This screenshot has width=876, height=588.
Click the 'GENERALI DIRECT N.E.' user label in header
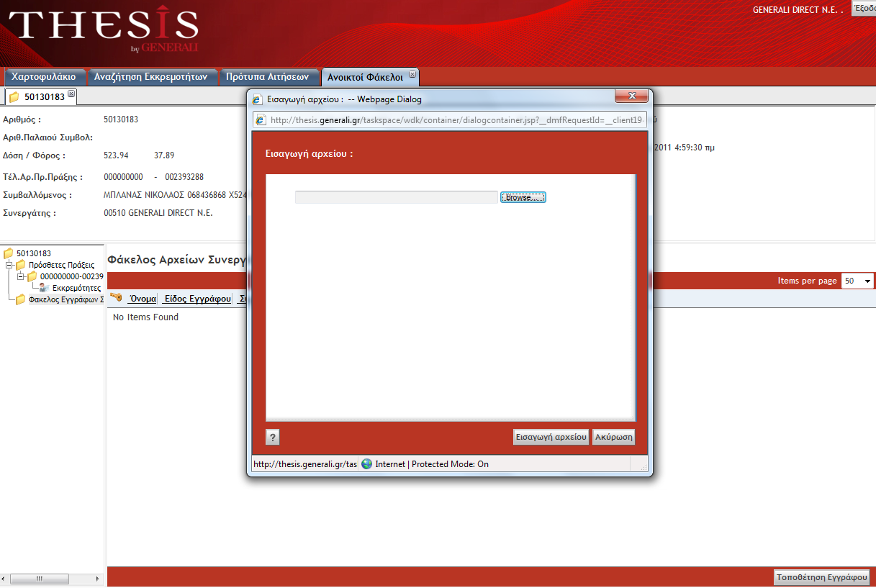tap(795, 10)
